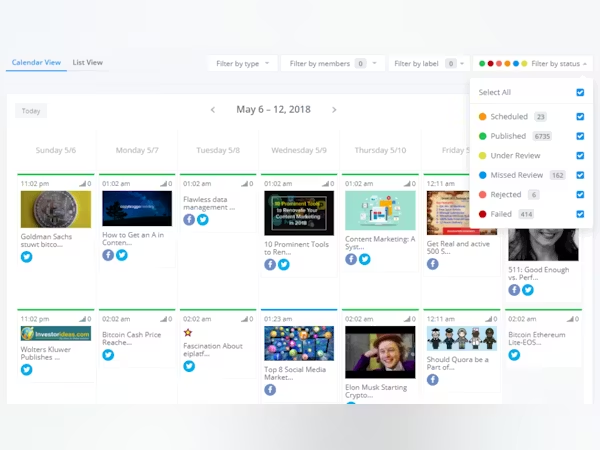The image size is (600, 450).
Task: Click Facebook icon on Should Quora be a Part post
Action: coord(433,380)
